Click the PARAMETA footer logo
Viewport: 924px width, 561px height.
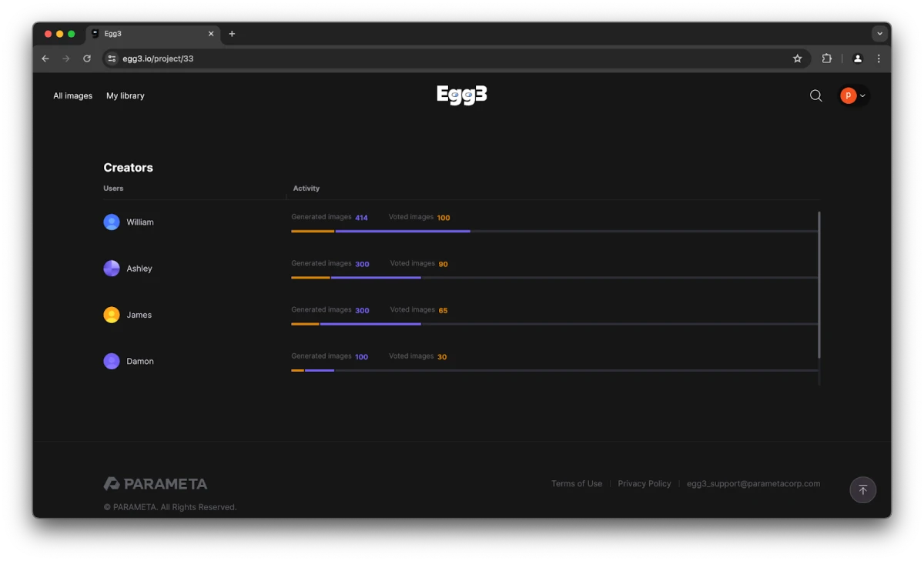click(156, 483)
